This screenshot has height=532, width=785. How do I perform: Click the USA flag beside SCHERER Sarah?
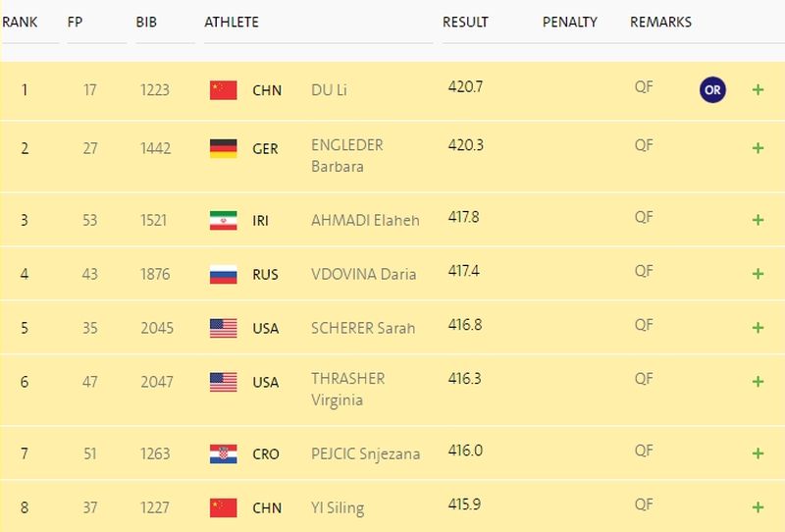pyautogui.click(x=224, y=328)
